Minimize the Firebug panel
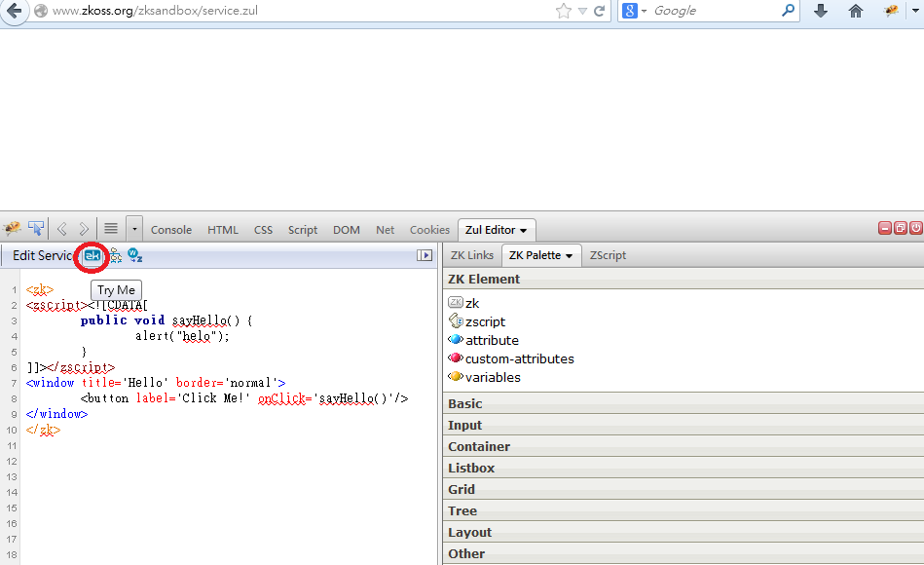The image size is (924, 565). [x=884, y=228]
